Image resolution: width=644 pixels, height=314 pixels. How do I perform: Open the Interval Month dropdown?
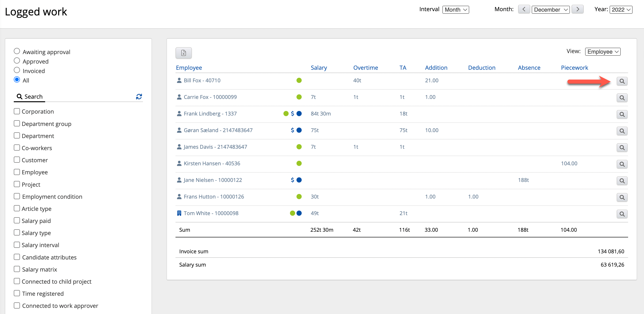(x=455, y=9)
